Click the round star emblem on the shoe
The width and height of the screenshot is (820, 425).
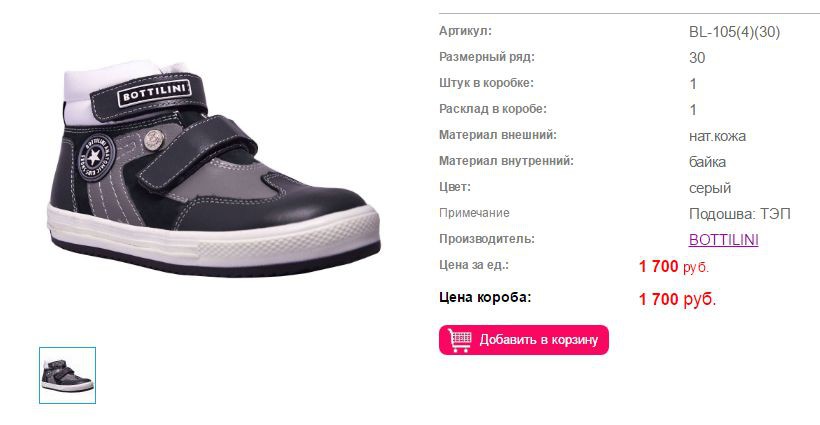(95, 157)
